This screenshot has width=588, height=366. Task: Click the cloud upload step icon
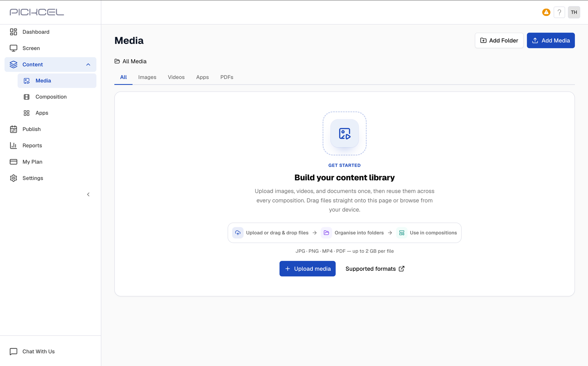coord(238,233)
